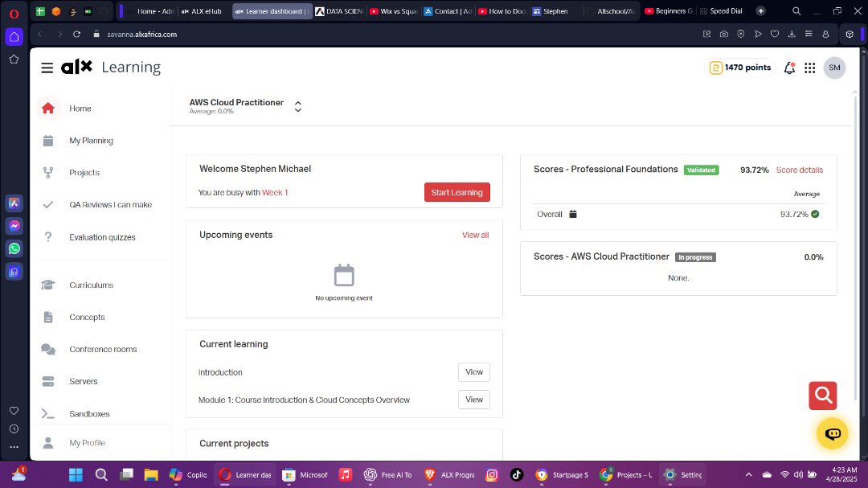This screenshot has width=868, height=488.
Task: Open Curriculums in sidebar
Action: [x=91, y=285]
